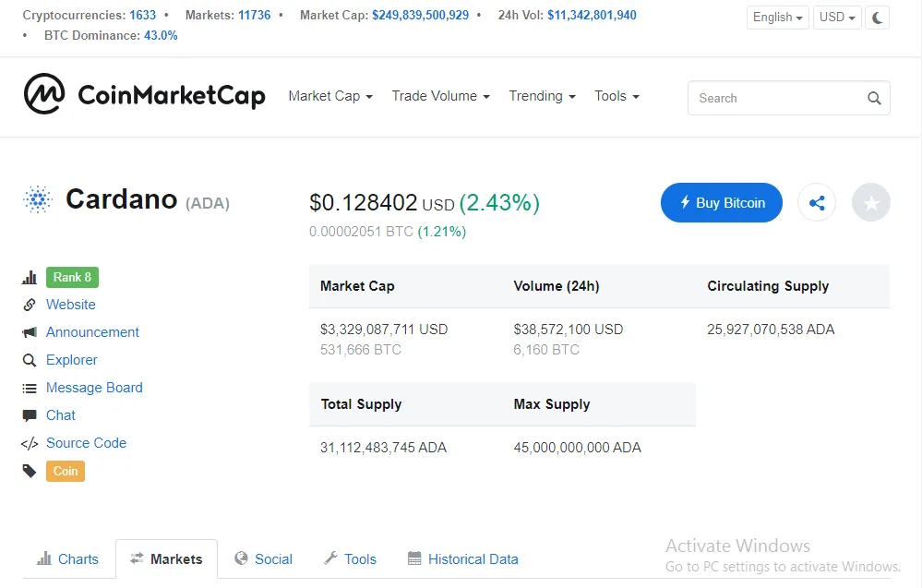922x588 pixels.
Task: Click circulating supply 25,927,070,538 ADA
Action: [x=771, y=330]
